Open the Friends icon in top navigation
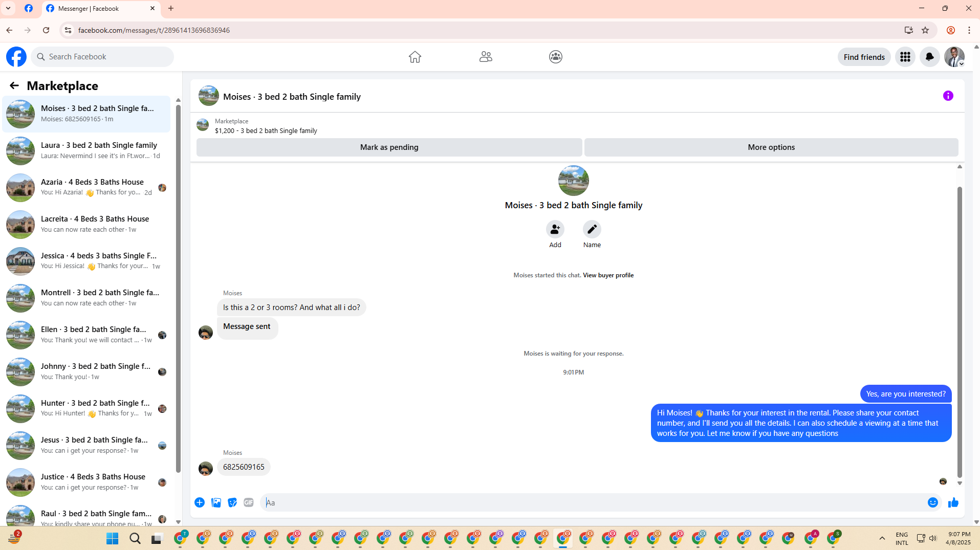Screen dimensions: 980x550 coord(486,57)
